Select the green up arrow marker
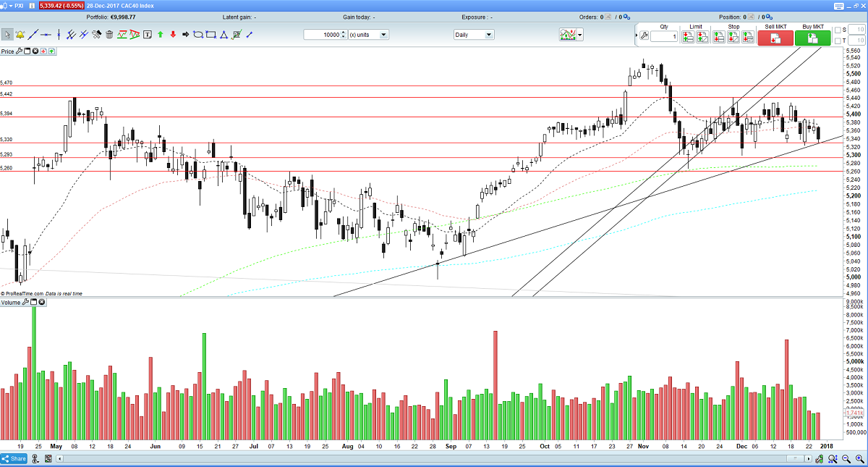This screenshot has height=467, width=868. (x=160, y=34)
